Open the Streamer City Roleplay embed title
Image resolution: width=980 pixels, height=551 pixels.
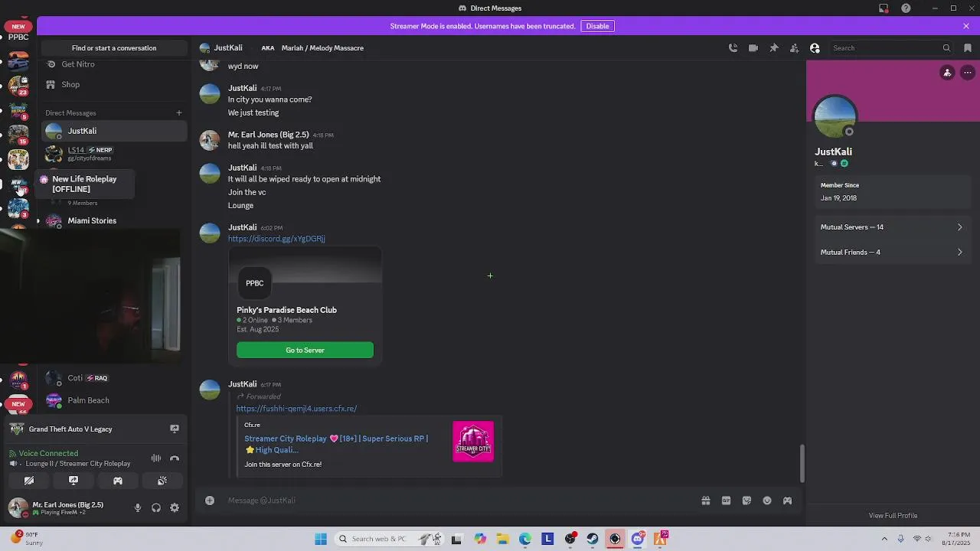[336, 444]
